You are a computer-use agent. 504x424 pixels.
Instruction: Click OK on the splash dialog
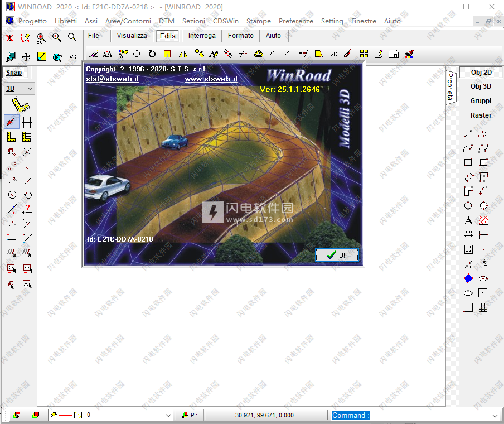pyautogui.click(x=337, y=255)
